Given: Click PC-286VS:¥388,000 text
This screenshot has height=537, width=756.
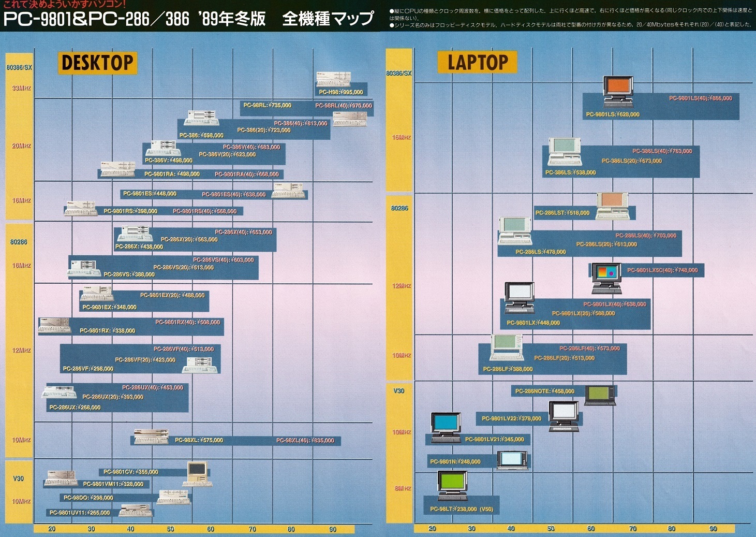Looking at the screenshot, I should point(129,274).
